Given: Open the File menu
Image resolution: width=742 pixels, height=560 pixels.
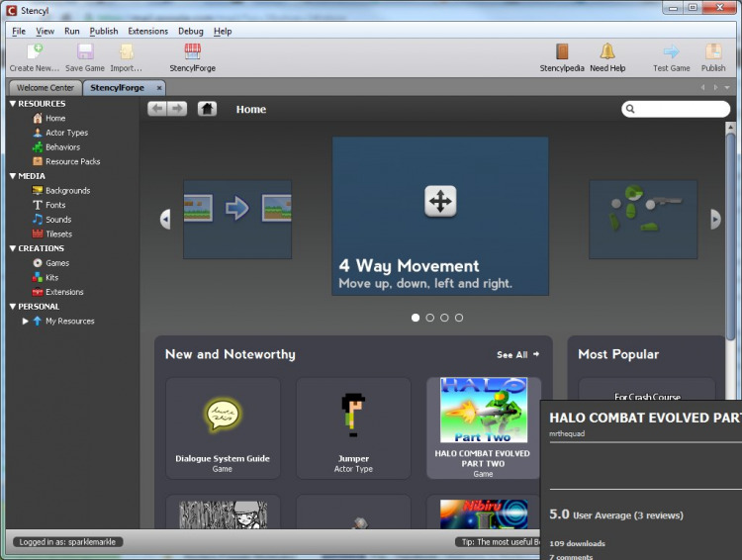Looking at the screenshot, I should (x=19, y=32).
